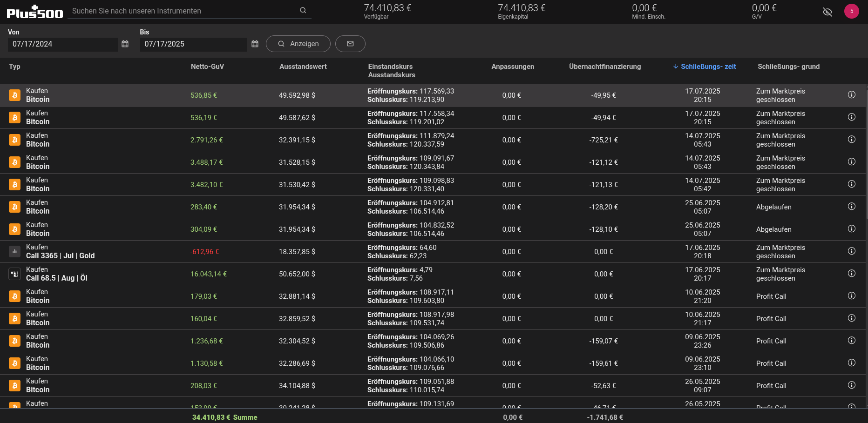The width and height of the screenshot is (868, 423).
Task: Click the email report envelope button
Action: tap(350, 44)
